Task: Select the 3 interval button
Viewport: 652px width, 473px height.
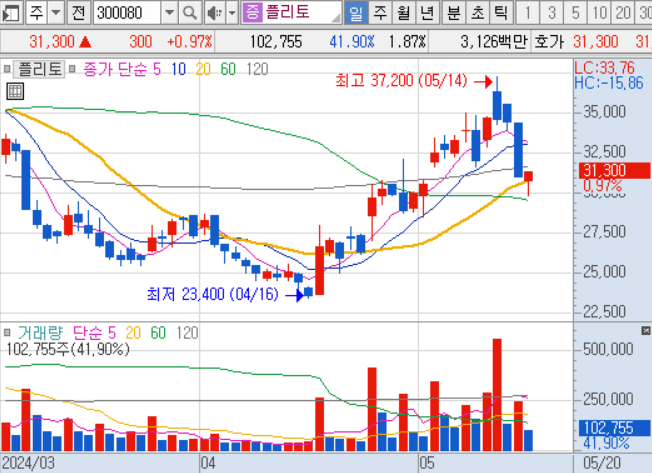Action: tap(551, 13)
